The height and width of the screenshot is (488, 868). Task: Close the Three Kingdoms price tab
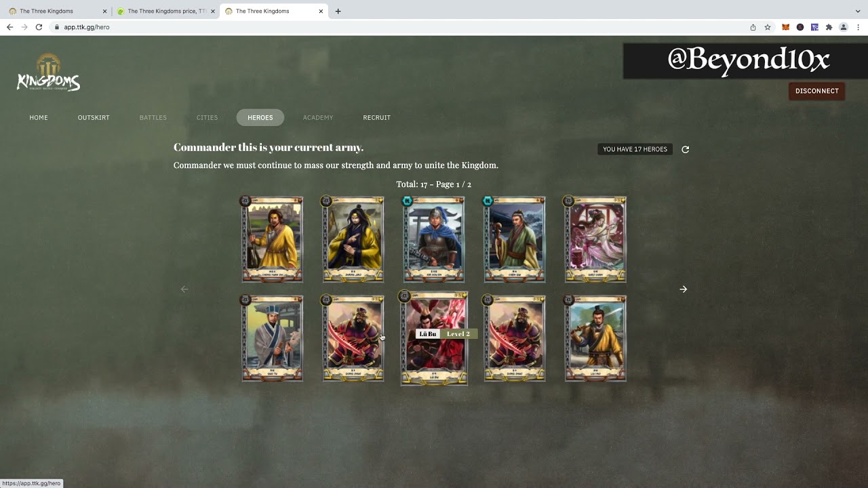coord(212,11)
